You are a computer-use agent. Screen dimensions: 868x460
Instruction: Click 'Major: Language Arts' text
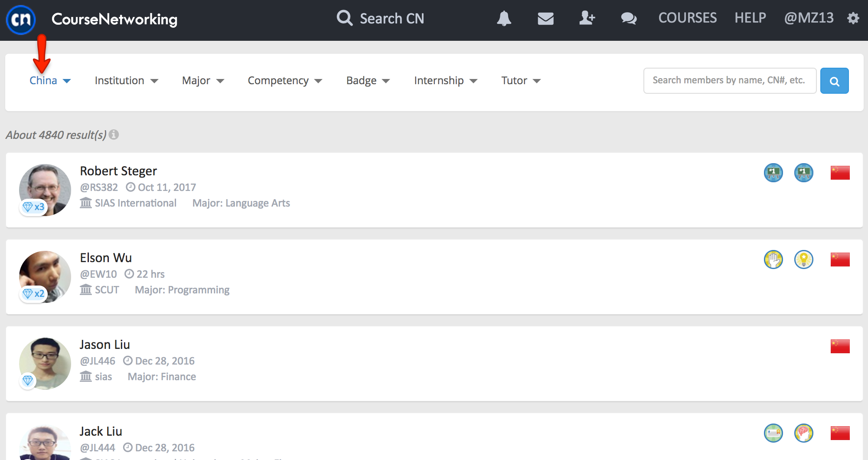(241, 203)
